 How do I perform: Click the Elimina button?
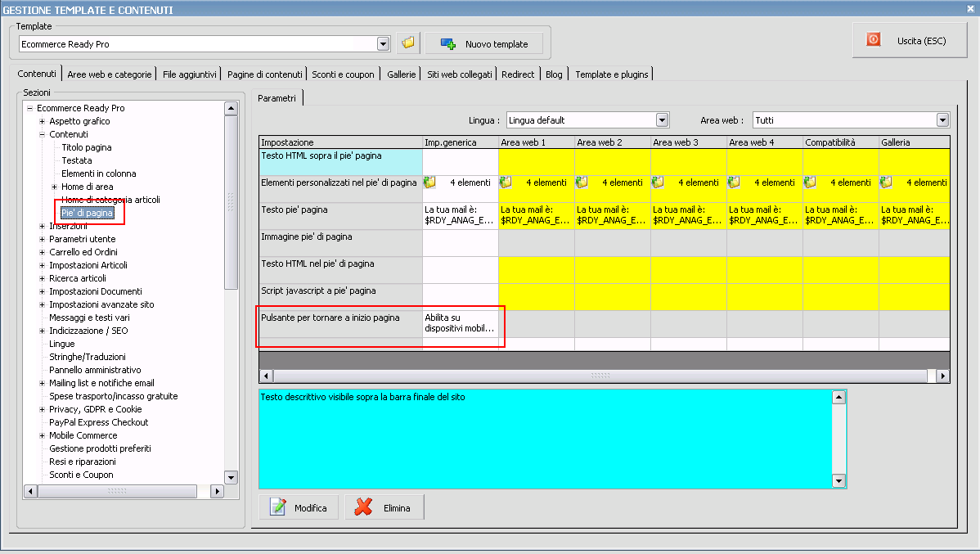click(x=384, y=507)
